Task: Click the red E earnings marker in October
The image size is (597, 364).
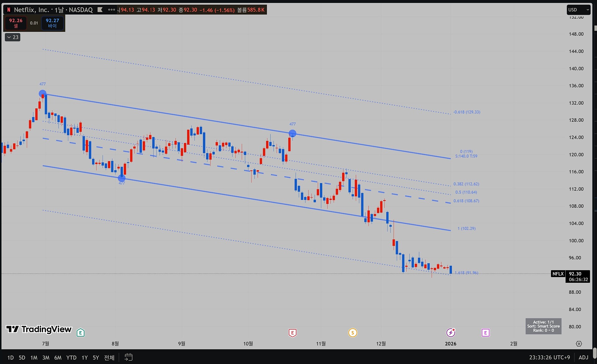Action: point(292,333)
